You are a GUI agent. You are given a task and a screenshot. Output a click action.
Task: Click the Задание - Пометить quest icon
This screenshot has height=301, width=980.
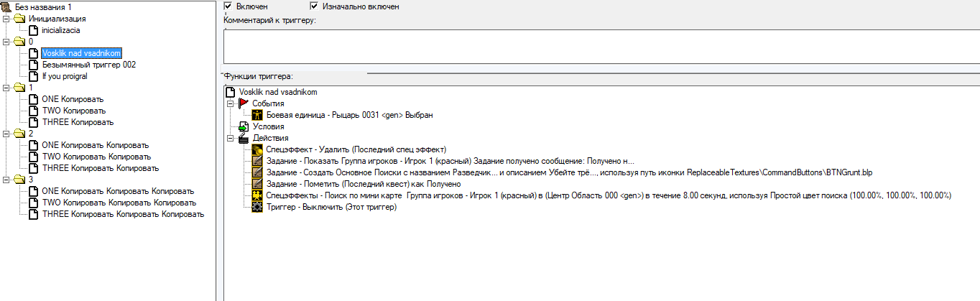click(x=257, y=184)
